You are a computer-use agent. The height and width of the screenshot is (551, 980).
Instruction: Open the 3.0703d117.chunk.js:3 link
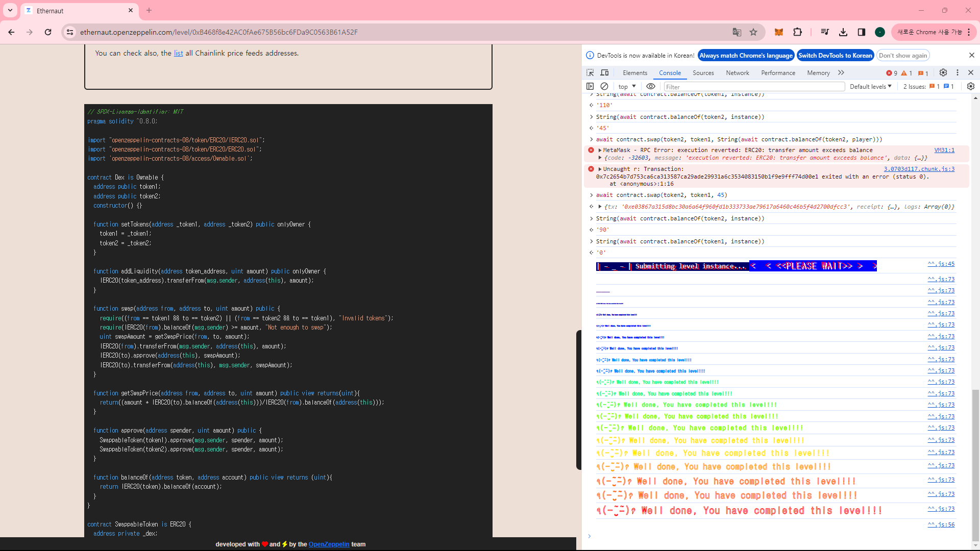(x=919, y=169)
